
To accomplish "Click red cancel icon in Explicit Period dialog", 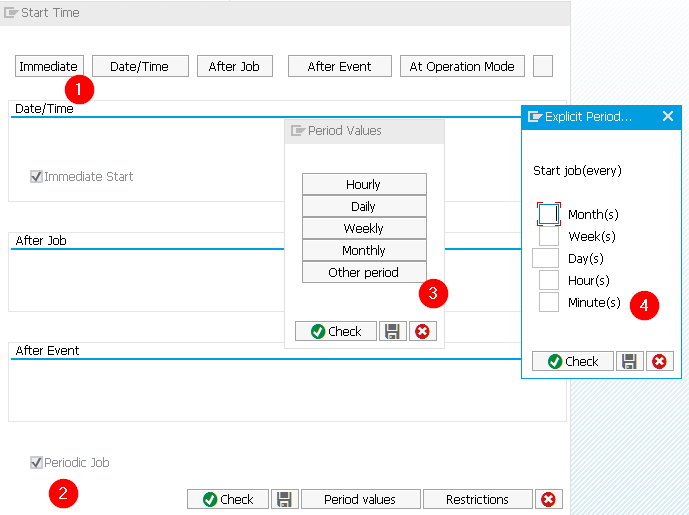I will coord(659,361).
